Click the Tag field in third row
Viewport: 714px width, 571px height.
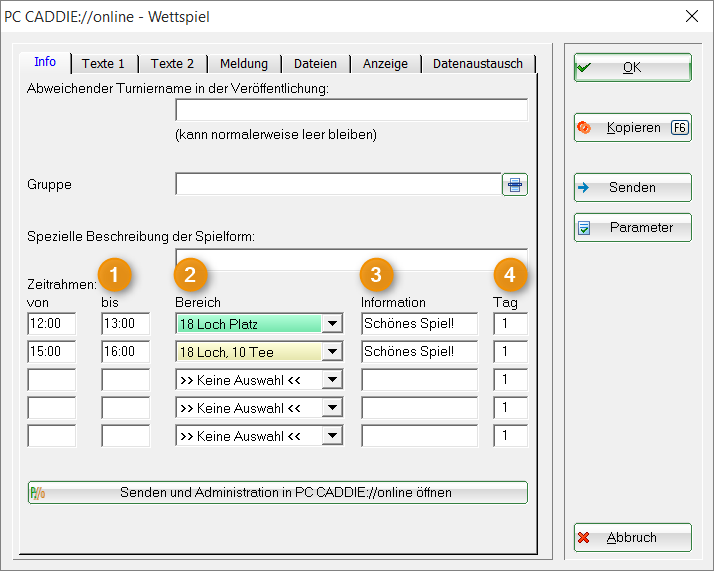(510, 380)
